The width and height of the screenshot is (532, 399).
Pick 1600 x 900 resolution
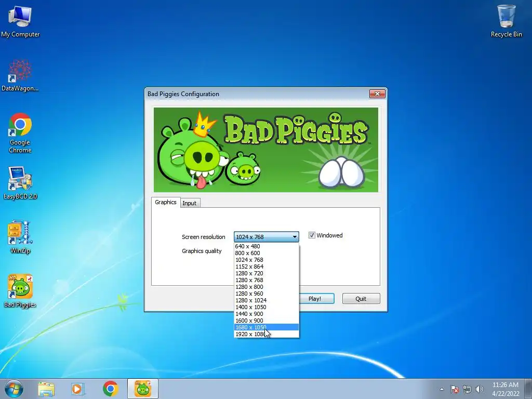pos(267,321)
